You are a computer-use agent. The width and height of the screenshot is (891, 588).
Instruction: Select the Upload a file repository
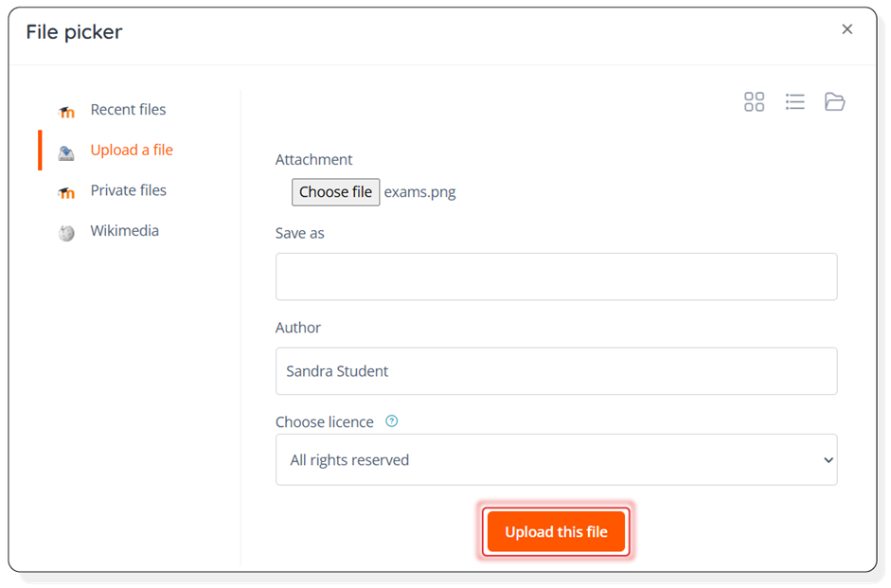pyautogui.click(x=131, y=150)
